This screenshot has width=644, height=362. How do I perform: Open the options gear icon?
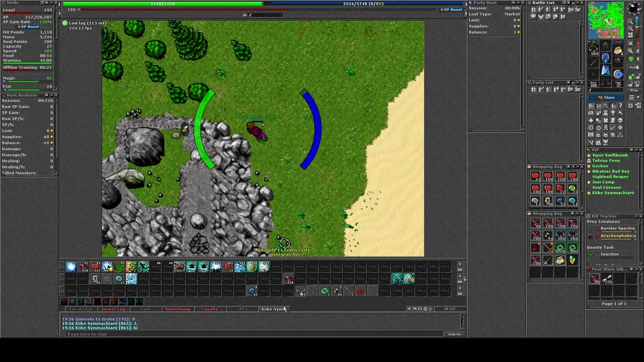(630, 106)
